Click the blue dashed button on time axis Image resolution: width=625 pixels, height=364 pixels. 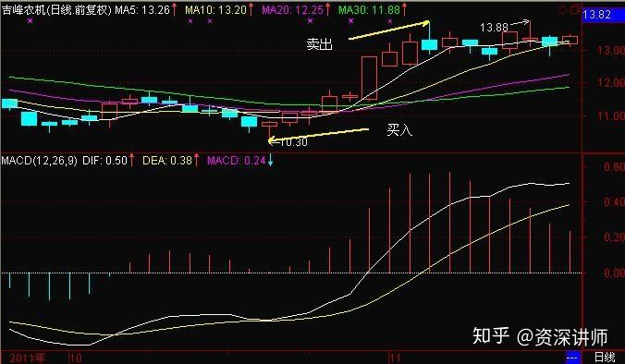tap(573, 357)
